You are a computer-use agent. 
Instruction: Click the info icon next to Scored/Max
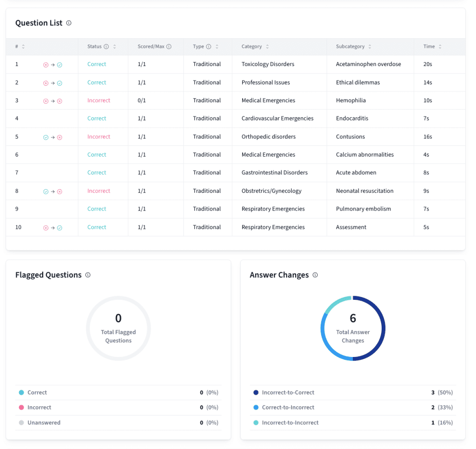point(169,46)
